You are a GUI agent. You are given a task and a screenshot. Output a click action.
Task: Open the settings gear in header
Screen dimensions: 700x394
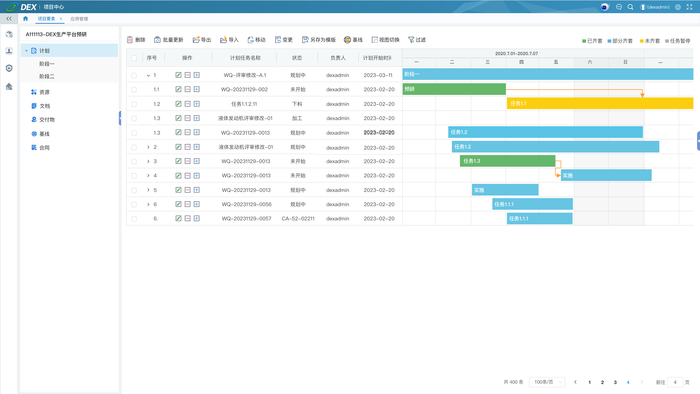point(678,7)
